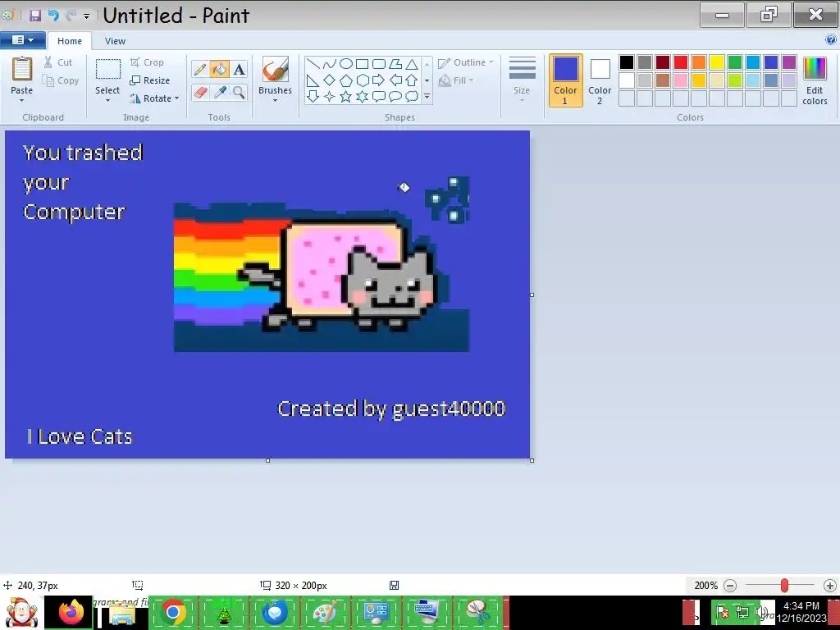Choose the Pentagon shape
The image size is (840, 630).
(x=346, y=80)
